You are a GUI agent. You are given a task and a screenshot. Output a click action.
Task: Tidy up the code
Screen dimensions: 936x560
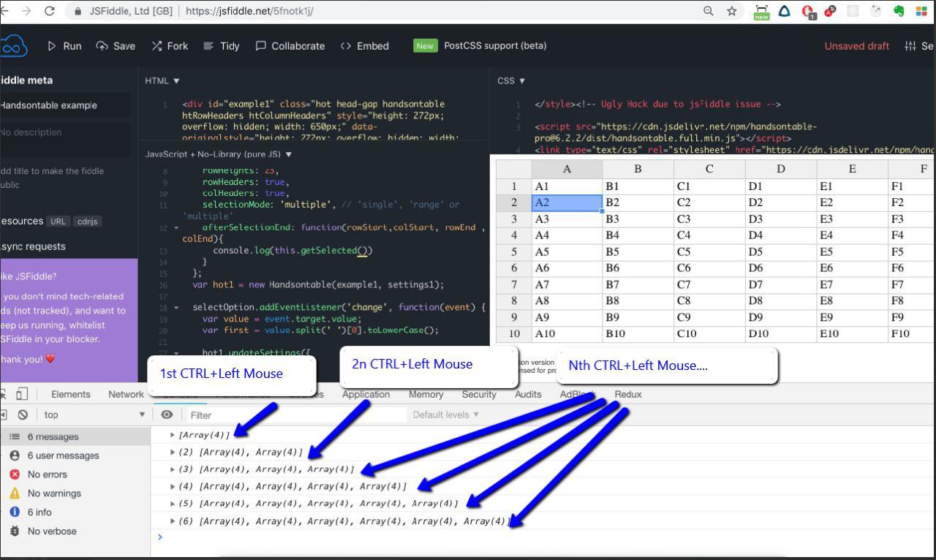click(222, 46)
